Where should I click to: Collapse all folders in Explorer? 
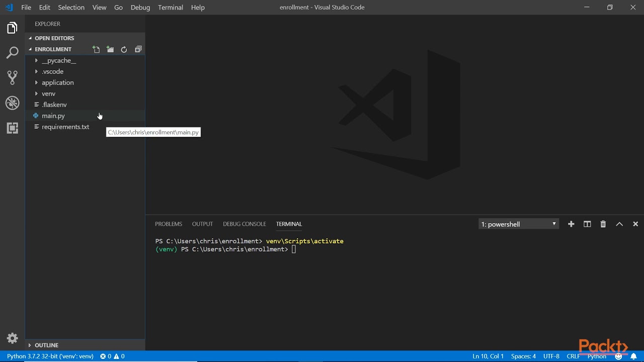pyautogui.click(x=138, y=49)
